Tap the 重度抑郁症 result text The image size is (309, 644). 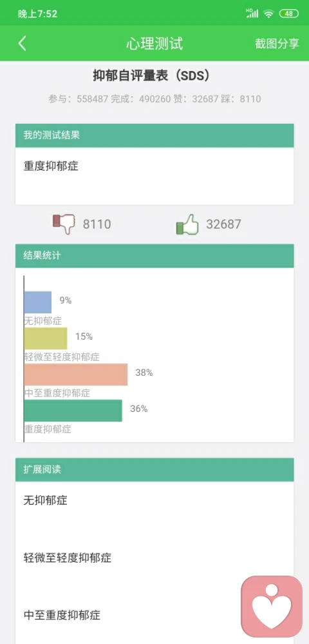coord(51,166)
